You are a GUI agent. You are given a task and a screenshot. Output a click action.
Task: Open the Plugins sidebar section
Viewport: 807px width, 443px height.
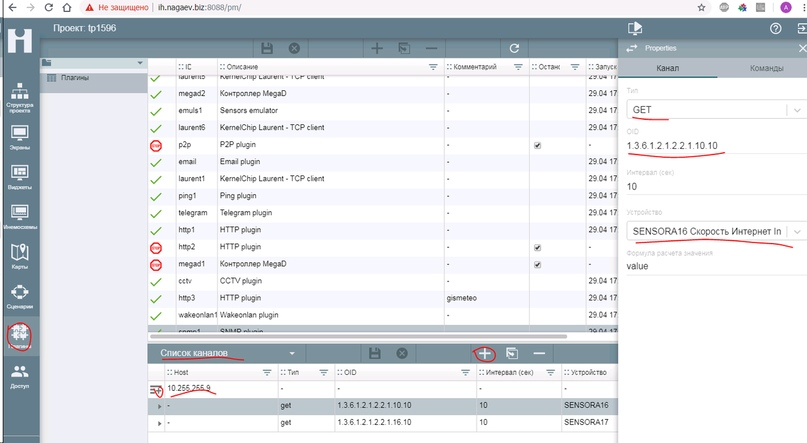[x=20, y=336]
